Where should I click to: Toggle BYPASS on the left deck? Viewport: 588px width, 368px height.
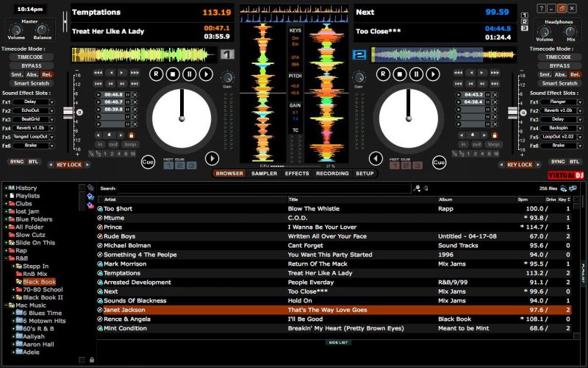pyautogui.click(x=31, y=66)
